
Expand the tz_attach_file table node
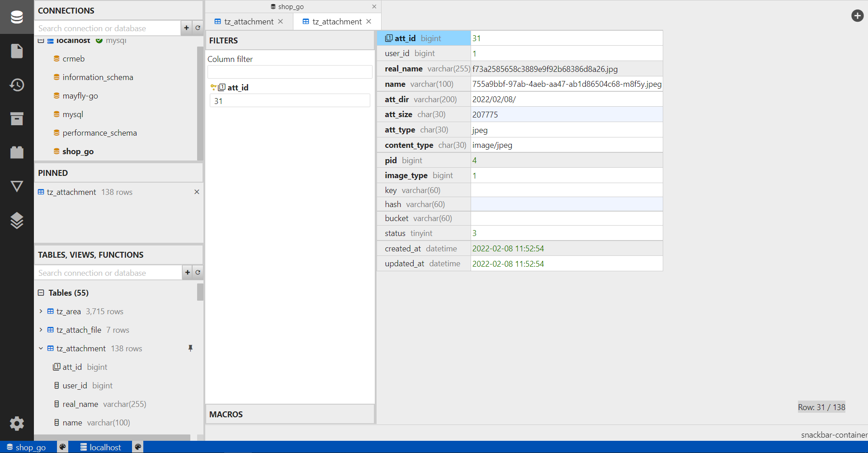pyautogui.click(x=41, y=330)
